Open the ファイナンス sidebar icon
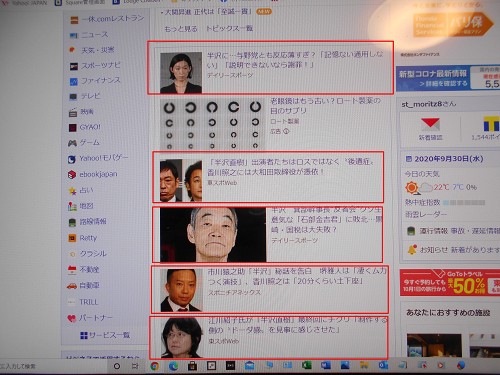Viewport: 500px width, 375px height. tap(73, 81)
